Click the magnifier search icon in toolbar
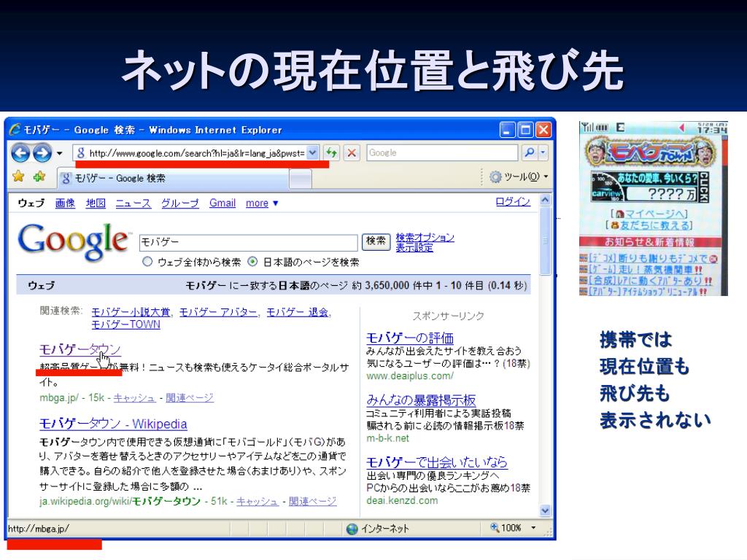The height and width of the screenshot is (560, 747). (x=529, y=153)
